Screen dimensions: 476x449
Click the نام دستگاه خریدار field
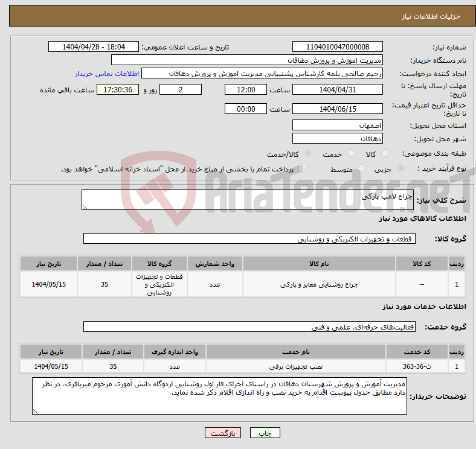(x=247, y=60)
